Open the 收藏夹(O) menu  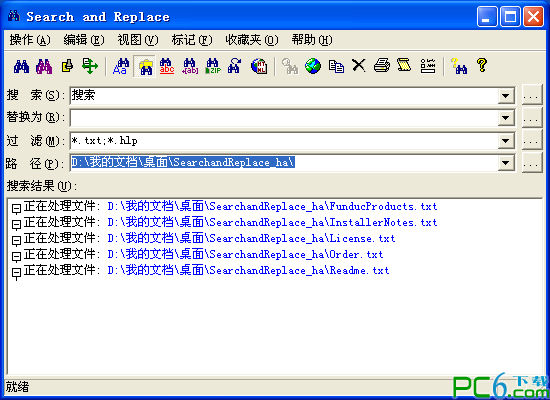(252, 40)
